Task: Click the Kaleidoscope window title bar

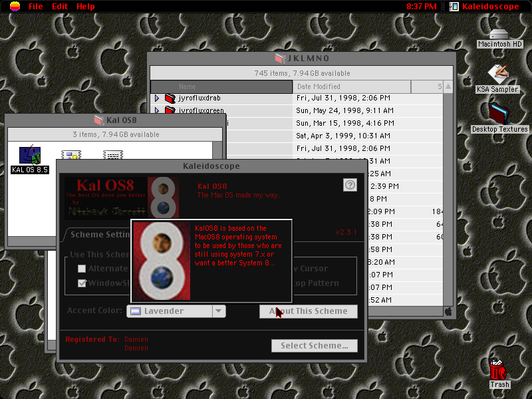Action: [x=211, y=166]
